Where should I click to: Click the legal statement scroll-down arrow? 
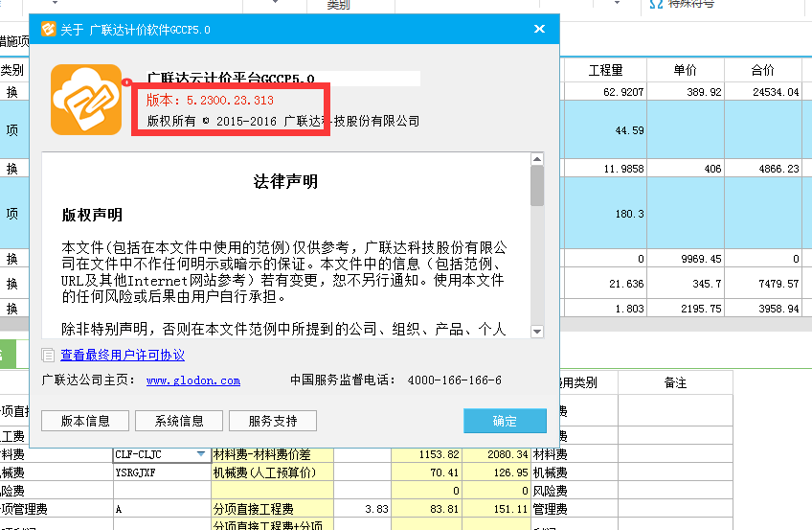click(537, 332)
